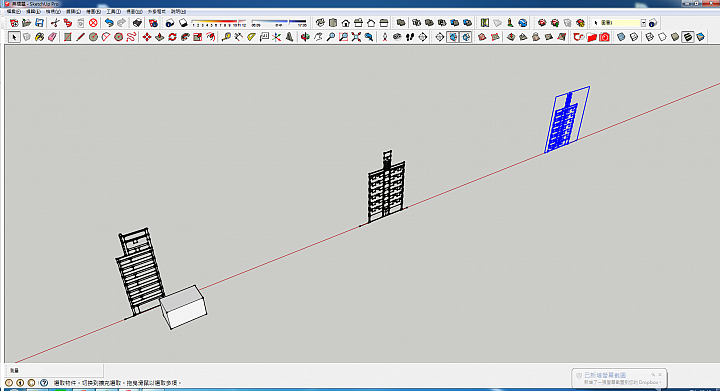
Task: Click the Print icon
Action: point(137,22)
